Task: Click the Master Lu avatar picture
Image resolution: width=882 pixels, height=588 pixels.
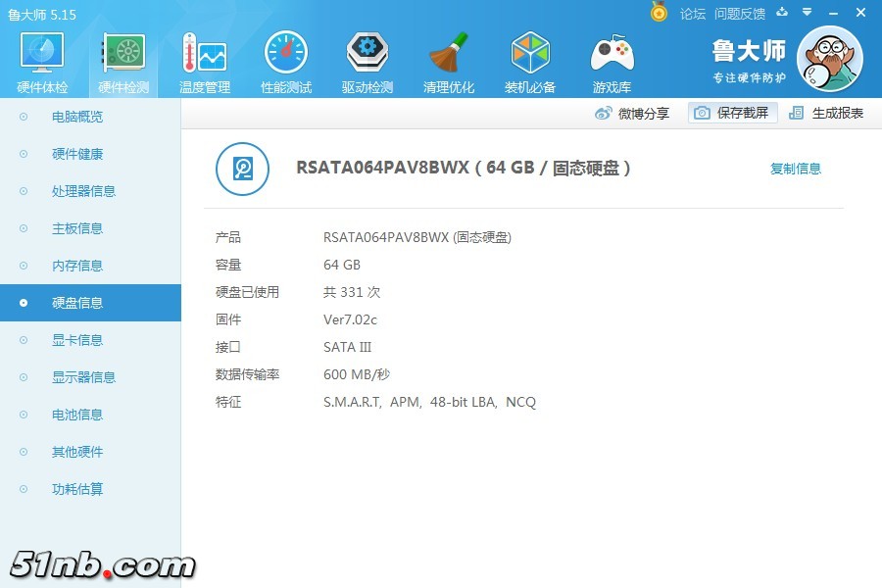Action: 829,60
